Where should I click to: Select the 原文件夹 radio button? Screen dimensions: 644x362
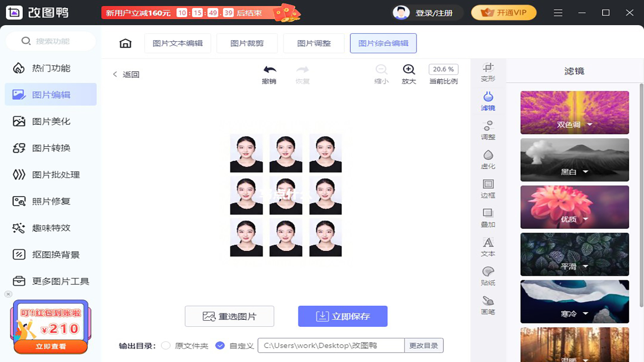pyautogui.click(x=166, y=345)
